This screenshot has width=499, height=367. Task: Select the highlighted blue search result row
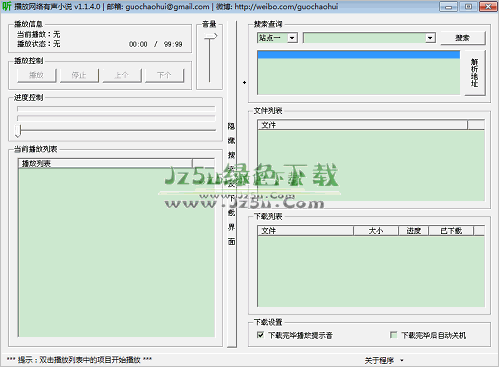point(359,55)
